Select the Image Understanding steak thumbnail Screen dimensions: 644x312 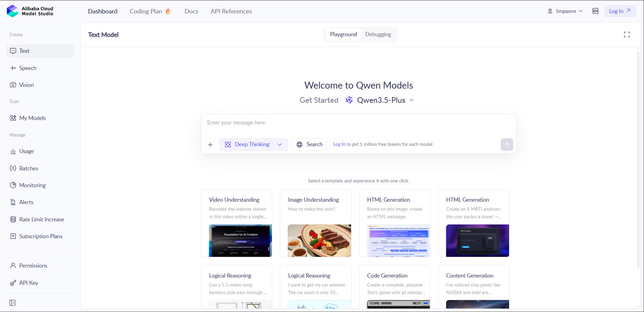click(x=319, y=241)
